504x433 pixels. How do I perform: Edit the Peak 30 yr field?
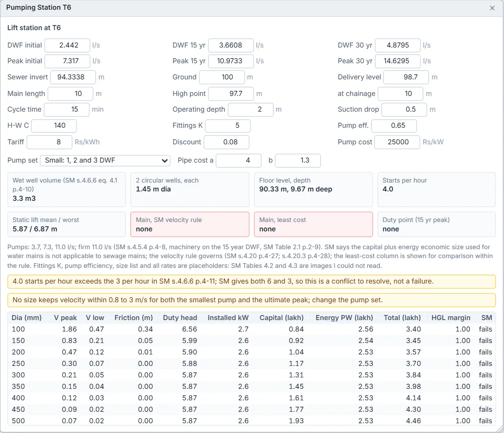click(398, 61)
